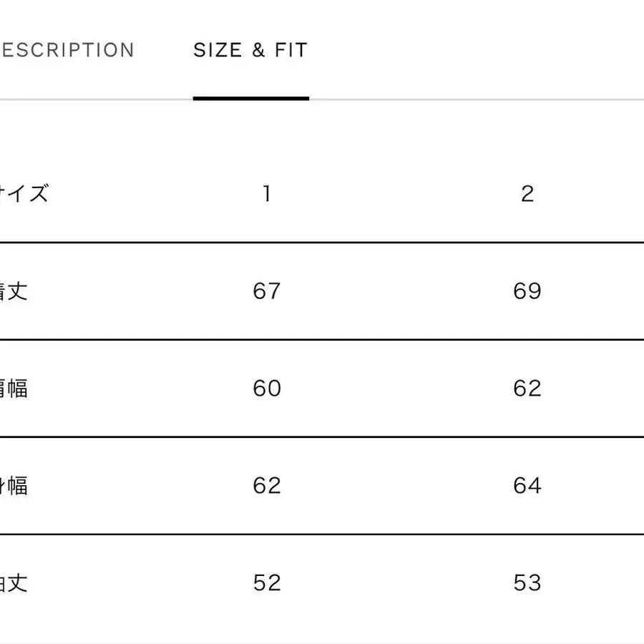644x644 pixels.
Task: Click the black underline below SIZE & FIT
Action: 250,98
